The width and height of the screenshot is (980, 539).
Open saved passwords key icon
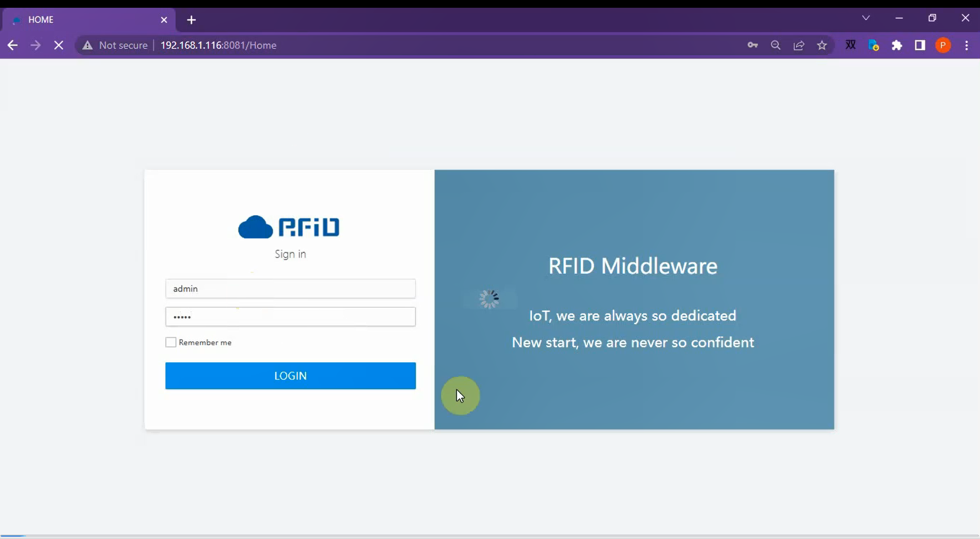[753, 45]
